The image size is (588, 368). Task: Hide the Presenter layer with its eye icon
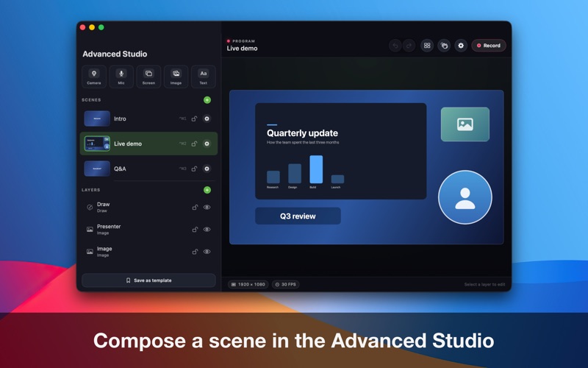tap(207, 230)
